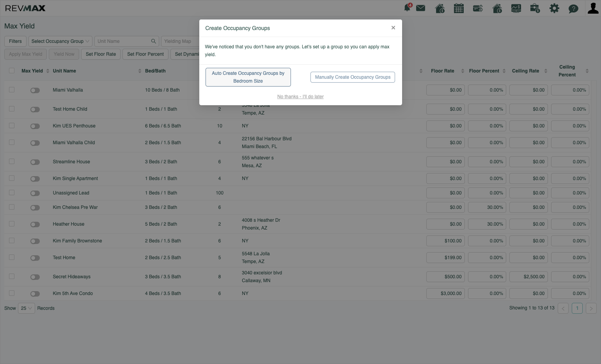Screen dimensions: 601x364
Task: Edit the $3,000.00 floor rate field
Action: coord(445,293)
